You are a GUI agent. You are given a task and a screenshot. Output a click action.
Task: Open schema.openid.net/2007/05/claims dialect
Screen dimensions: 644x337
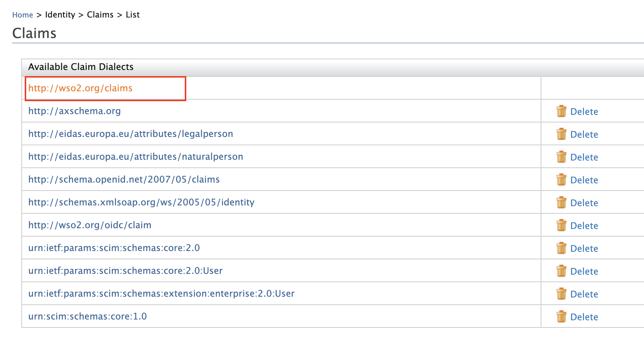pos(124,180)
